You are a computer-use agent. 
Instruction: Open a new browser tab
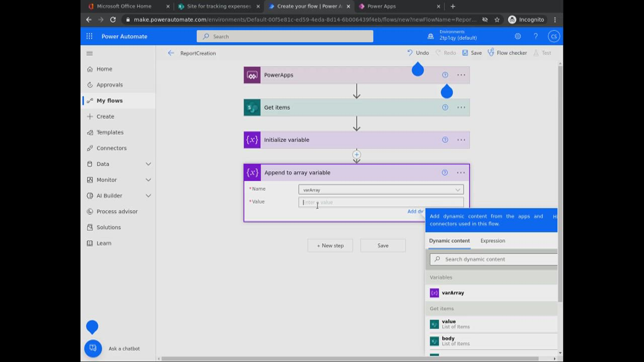coord(453,6)
